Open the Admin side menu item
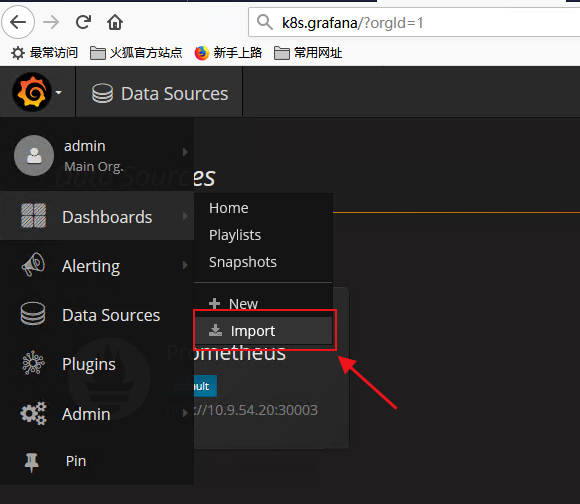 (97, 413)
